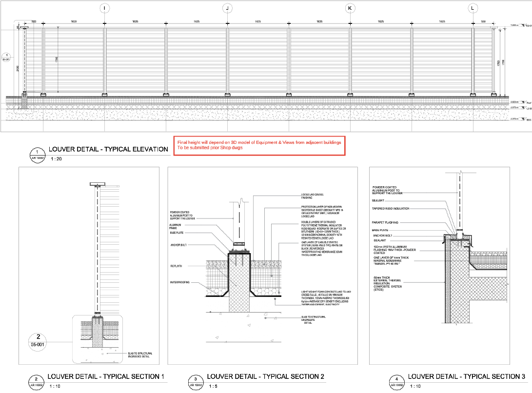The height and width of the screenshot is (393, 532).
Task: Click the 'ONE LAYER OF CARLISLE SYNTEC' note
Action: point(322,249)
